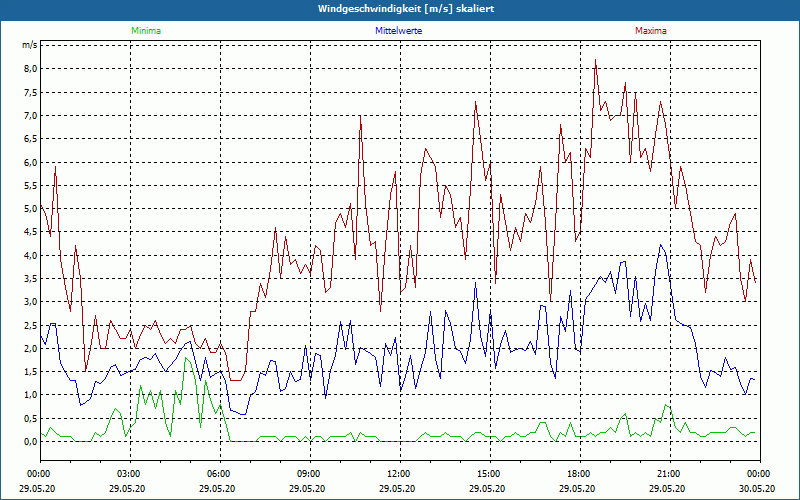Click the 4.0 value on the y-axis
The image size is (800, 500).
pos(30,256)
